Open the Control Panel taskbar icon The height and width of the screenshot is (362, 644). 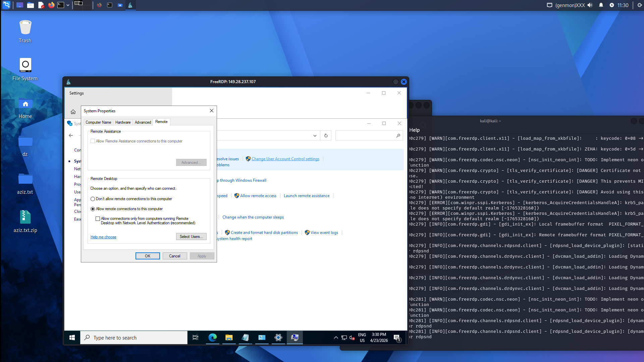(x=262, y=338)
